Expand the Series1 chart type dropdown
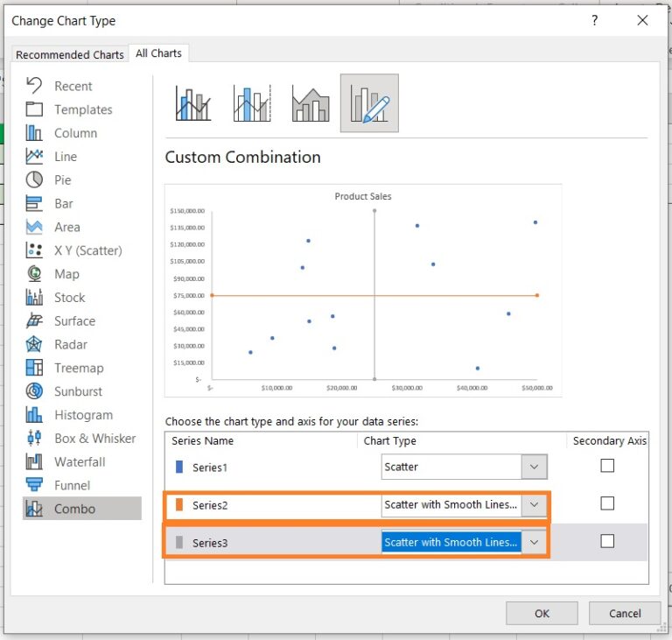 click(534, 467)
